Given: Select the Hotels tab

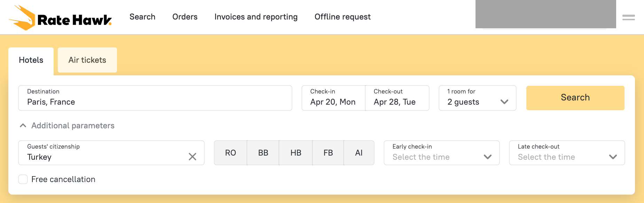Looking at the screenshot, I should coord(31,60).
